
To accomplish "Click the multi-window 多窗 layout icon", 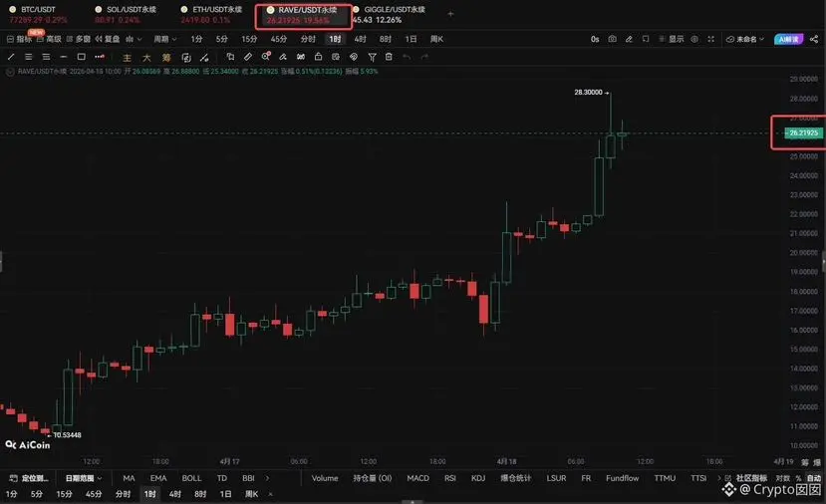I will pos(79,39).
